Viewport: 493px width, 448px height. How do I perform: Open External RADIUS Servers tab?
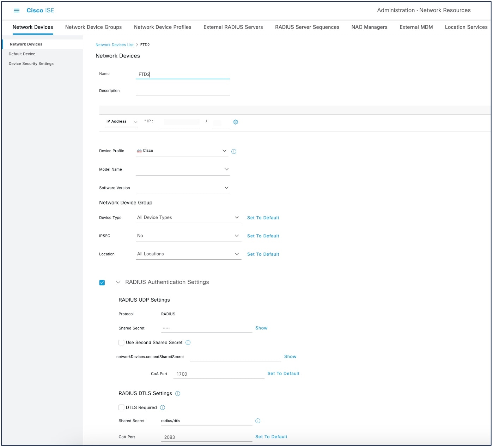point(233,27)
